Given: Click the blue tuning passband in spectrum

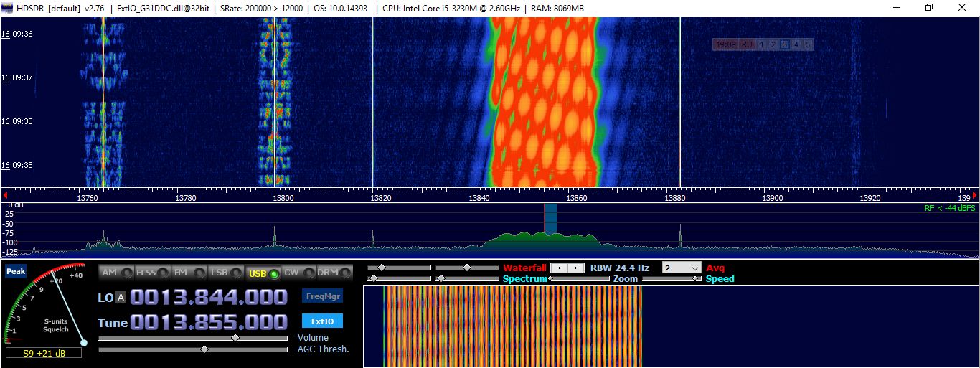Looking at the screenshot, I should 550,218.
